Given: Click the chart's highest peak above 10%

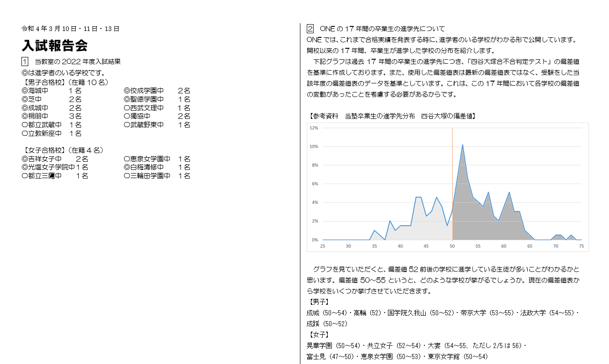Looking at the screenshot, I should coord(463,145).
